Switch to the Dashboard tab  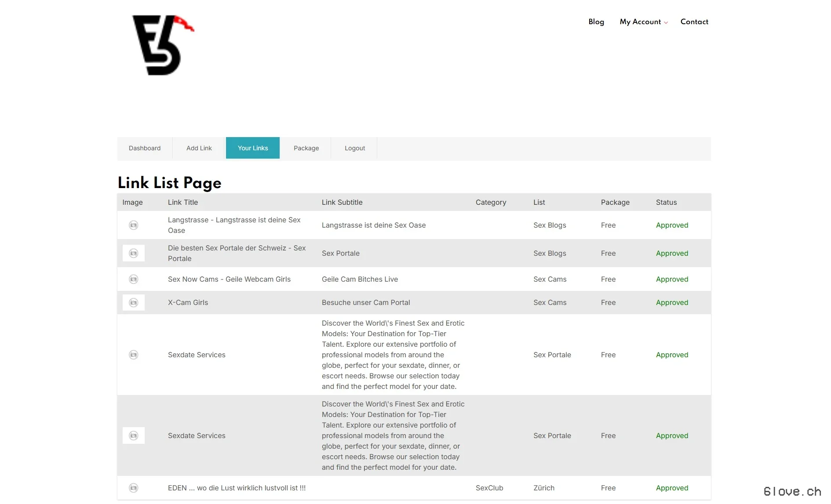(145, 148)
